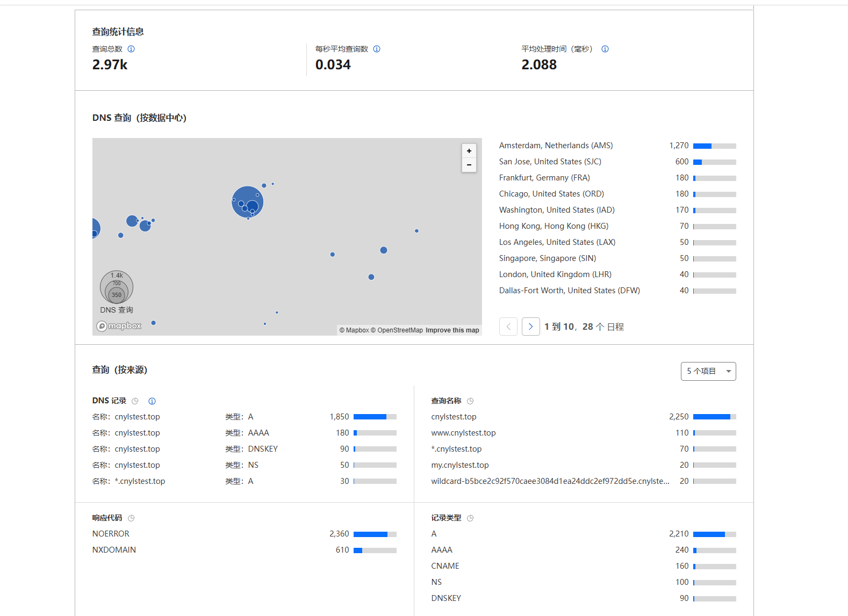Click info icon beside 平均处理时间
This screenshot has width=848, height=616.
point(605,49)
